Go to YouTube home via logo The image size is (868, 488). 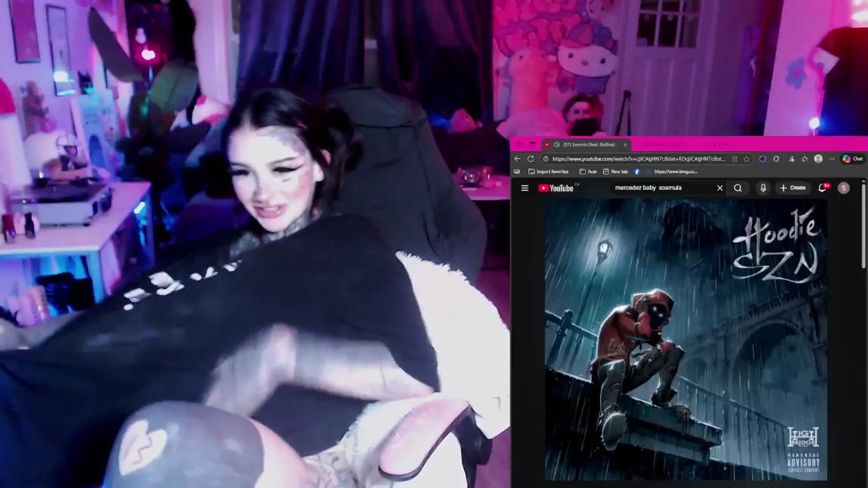556,188
